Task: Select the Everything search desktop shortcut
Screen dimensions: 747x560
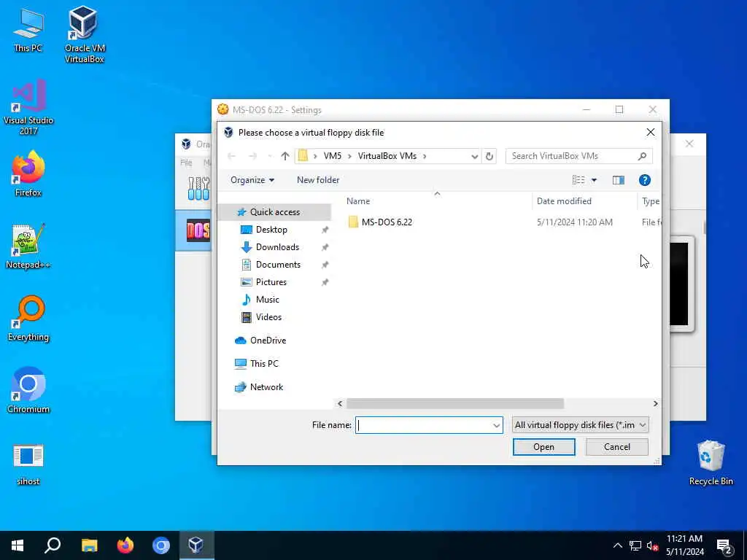Action: [x=28, y=318]
